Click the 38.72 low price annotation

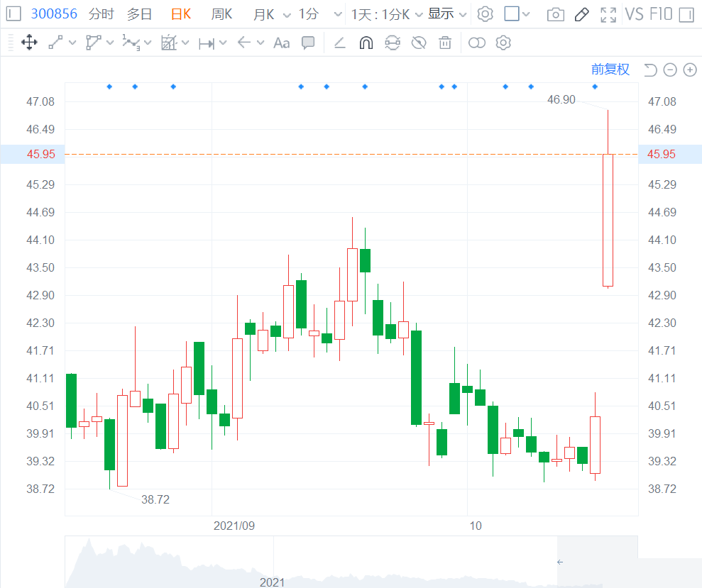point(155,499)
